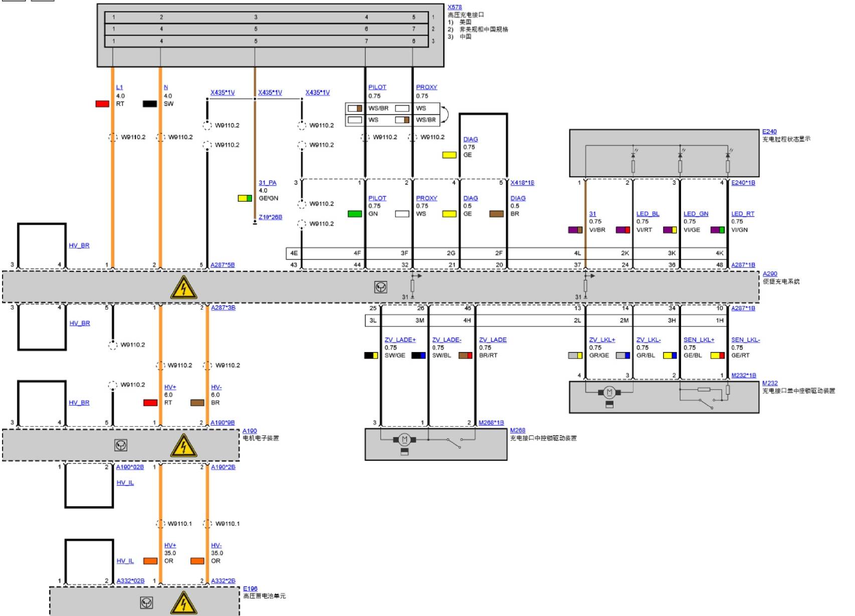Image resolution: width=855 pixels, height=616 pixels.
Task: Click the black SW swatch beside N
Action: click(149, 104)
